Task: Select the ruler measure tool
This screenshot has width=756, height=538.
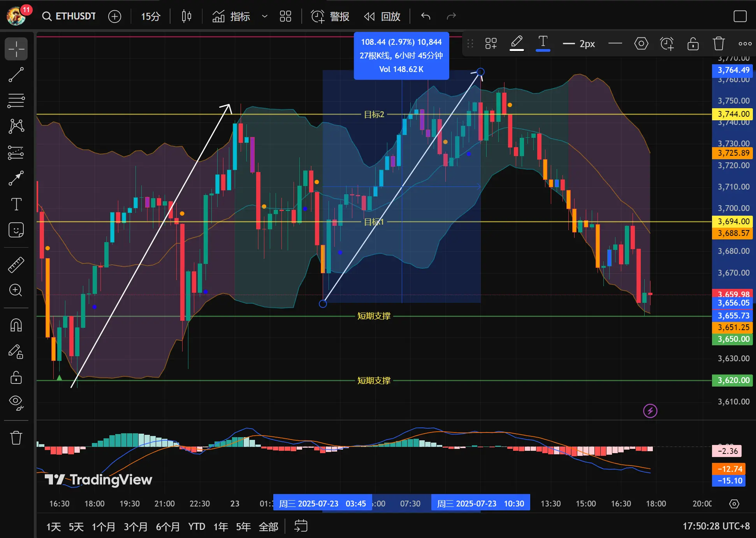Action: [16, 264]
